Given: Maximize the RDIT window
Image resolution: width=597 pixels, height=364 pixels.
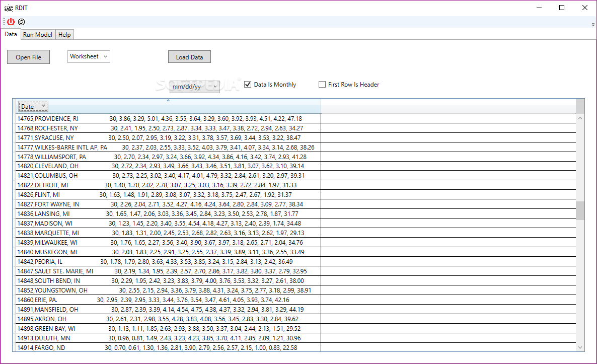Looking at the screenshot, I should (562, 8).
